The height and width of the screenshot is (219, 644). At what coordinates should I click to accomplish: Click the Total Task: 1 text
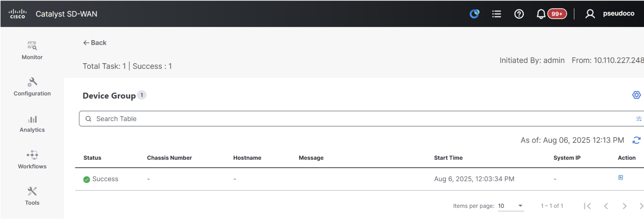[x=104, y=66]
